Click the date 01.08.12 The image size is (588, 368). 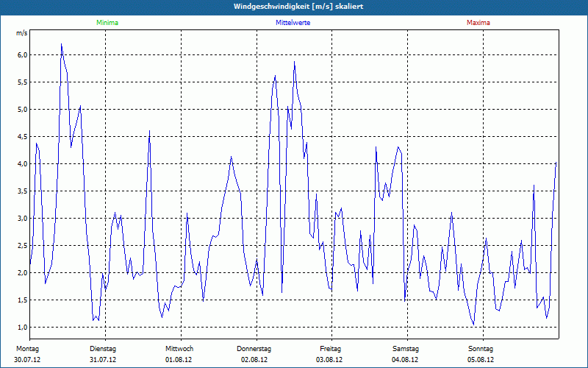(179, 360)
